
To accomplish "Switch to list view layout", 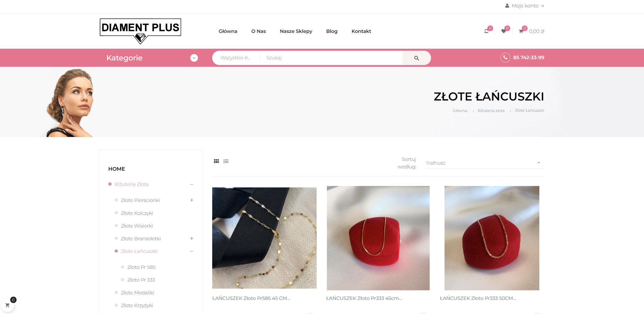I will [226, 161].
